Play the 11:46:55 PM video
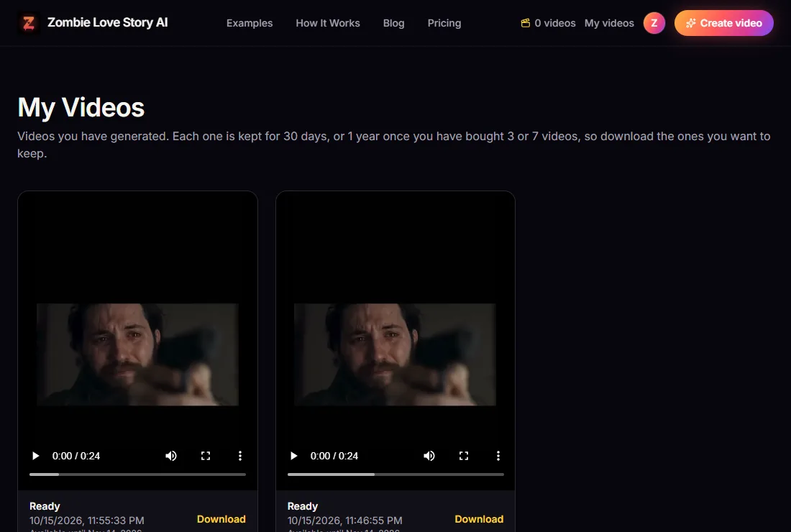 (x=293, y=456)
